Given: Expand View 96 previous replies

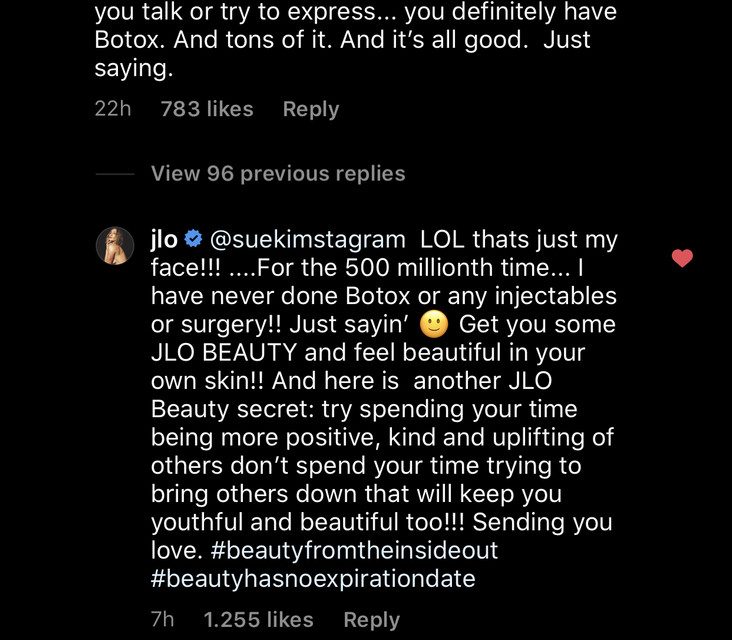Looking at the screenshot, I should tap(278, 174).
